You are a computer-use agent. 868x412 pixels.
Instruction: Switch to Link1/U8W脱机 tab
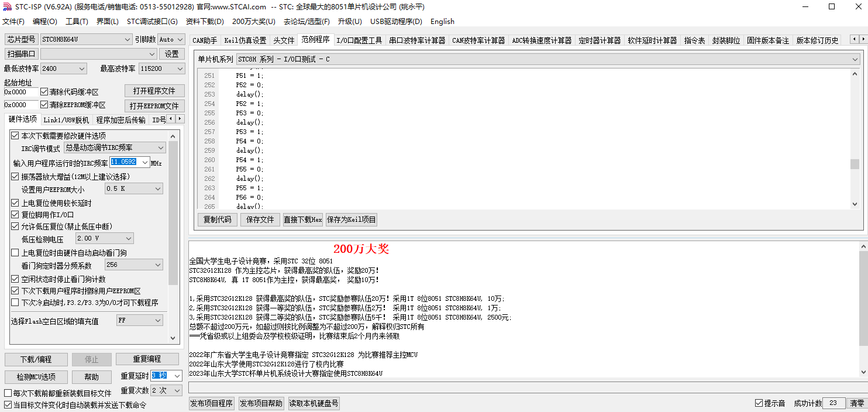[x=67, y=120]
